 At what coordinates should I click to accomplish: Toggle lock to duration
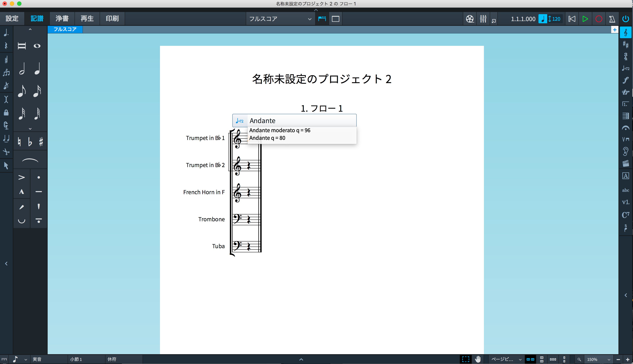(6, 113)
